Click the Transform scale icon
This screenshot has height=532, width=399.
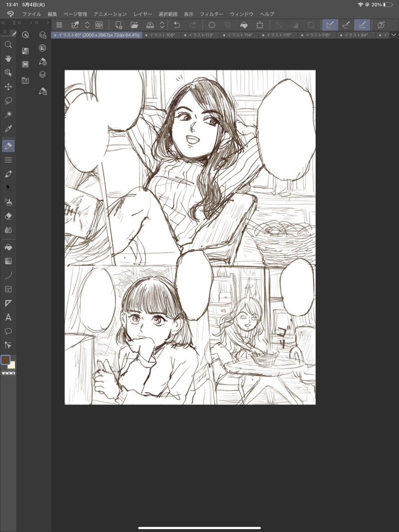pos(260,25)
